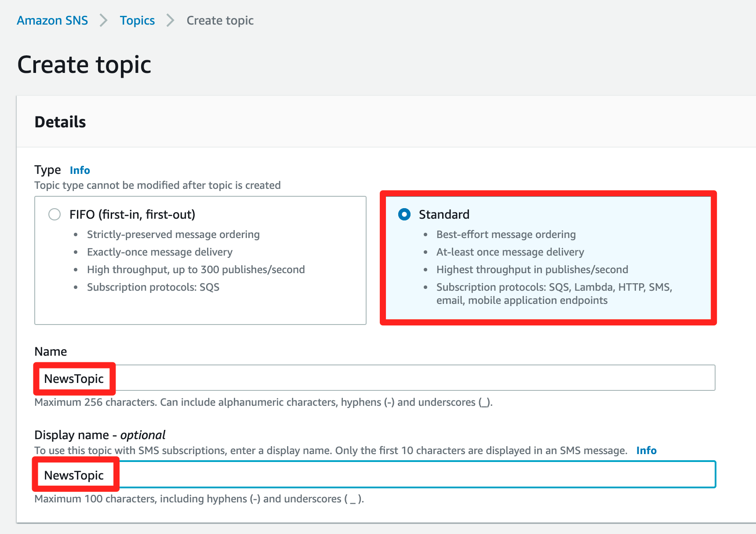Screen dimensions: 756x534
Task: Click 'Topic type cannot be modified' description text
Action: [x=157, y=185]
